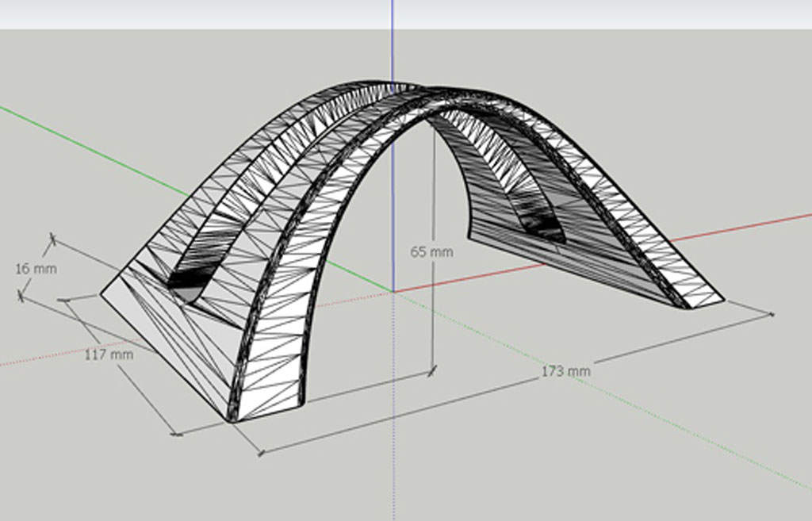Click the 65 mm height dimension text

pyautogui.click(x=431, y=252)
